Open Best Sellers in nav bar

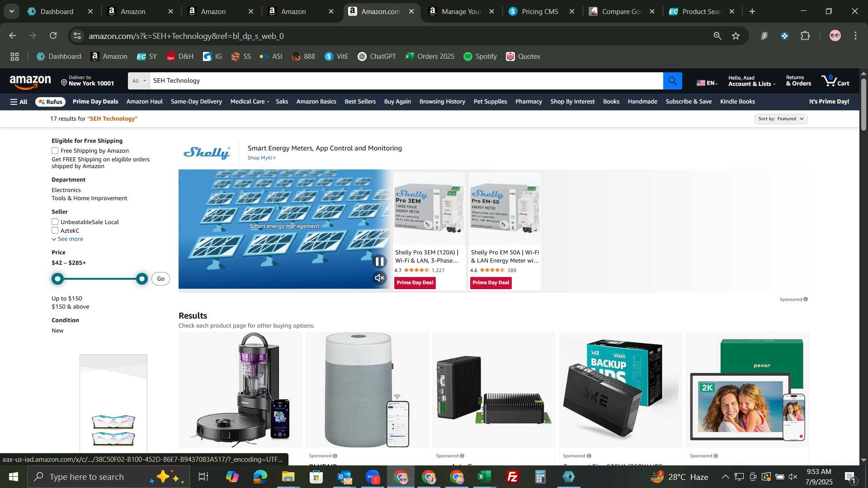click(360, 102)
